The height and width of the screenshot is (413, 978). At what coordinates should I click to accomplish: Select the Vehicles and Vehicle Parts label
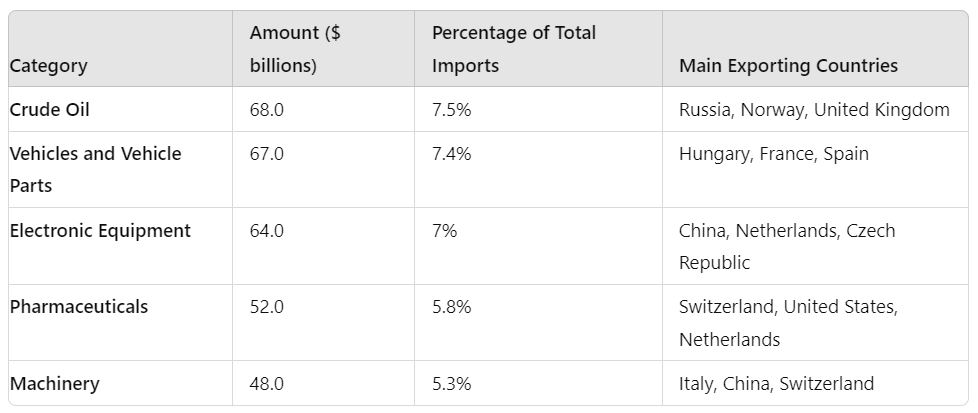coord(95,170)
